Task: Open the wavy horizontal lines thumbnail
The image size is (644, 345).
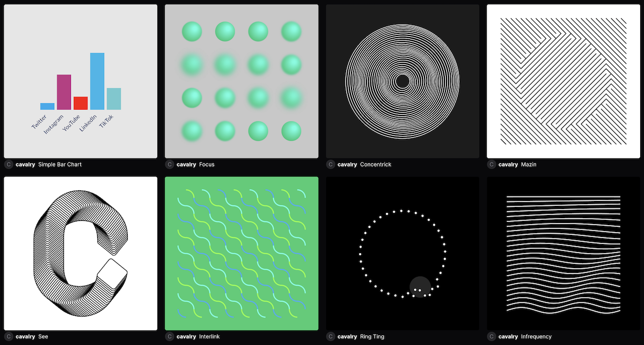Action: click(563, 253)
